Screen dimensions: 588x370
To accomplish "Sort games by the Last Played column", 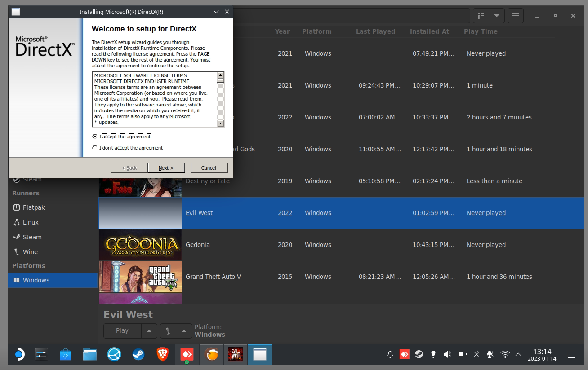I will (375, 31).
